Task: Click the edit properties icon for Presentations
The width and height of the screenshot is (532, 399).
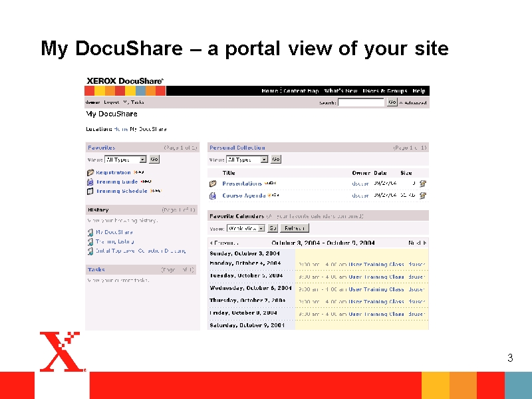Action: pos(422,184)
